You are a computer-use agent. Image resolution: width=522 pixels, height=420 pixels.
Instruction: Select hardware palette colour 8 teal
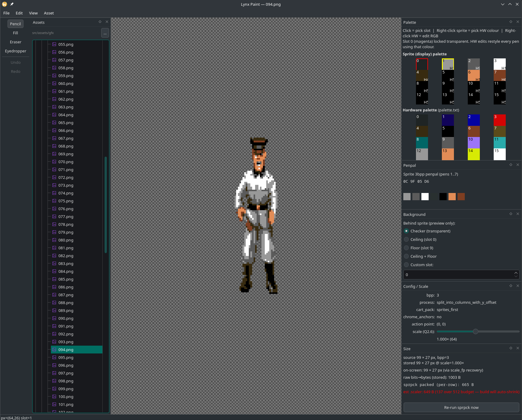pyautogui.click(x=422, y=143)
